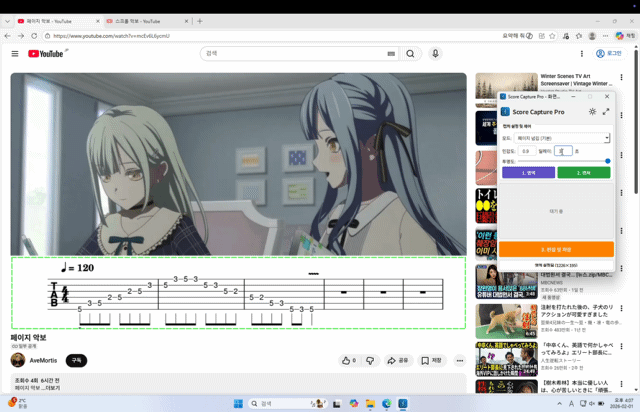This screenshot has height=412, width=640.
Task: Click the green 2. 캡쳐 button
Action: [x=584, y=173]
